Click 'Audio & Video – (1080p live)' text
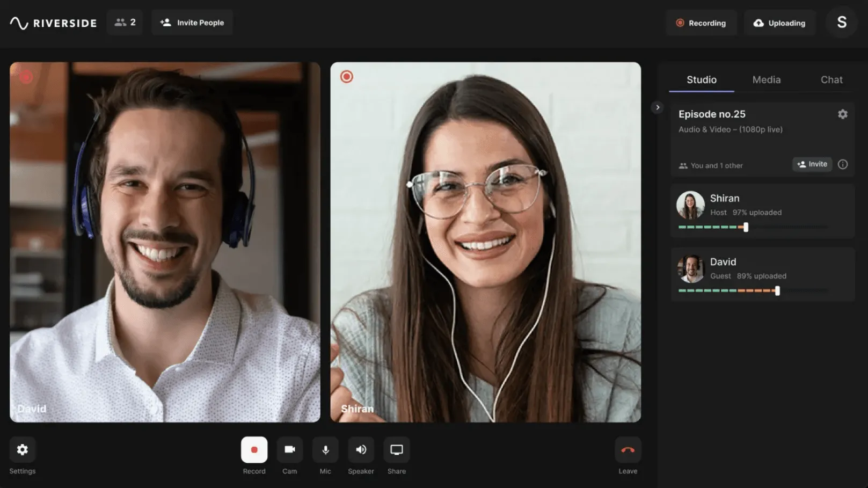Viewport: 868px width, 488px height. (x=731, y=129)
